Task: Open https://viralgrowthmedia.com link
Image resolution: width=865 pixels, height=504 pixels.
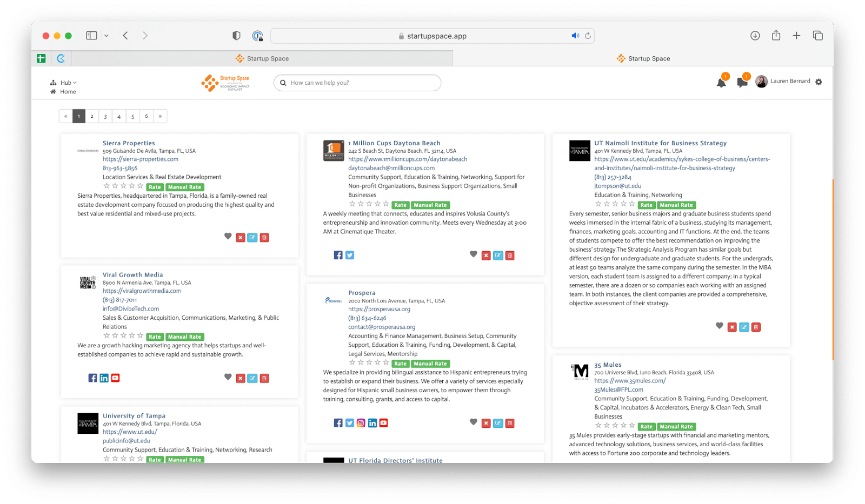Action: (x=142, y=291)
